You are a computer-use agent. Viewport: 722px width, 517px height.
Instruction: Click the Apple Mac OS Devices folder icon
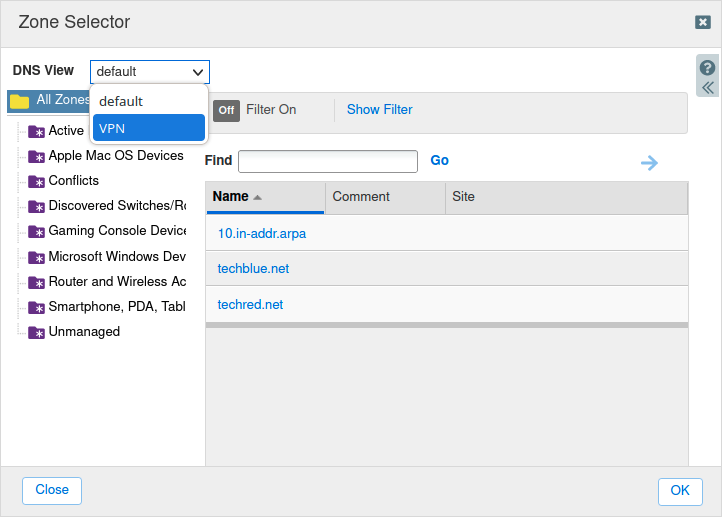coord(37,156)
